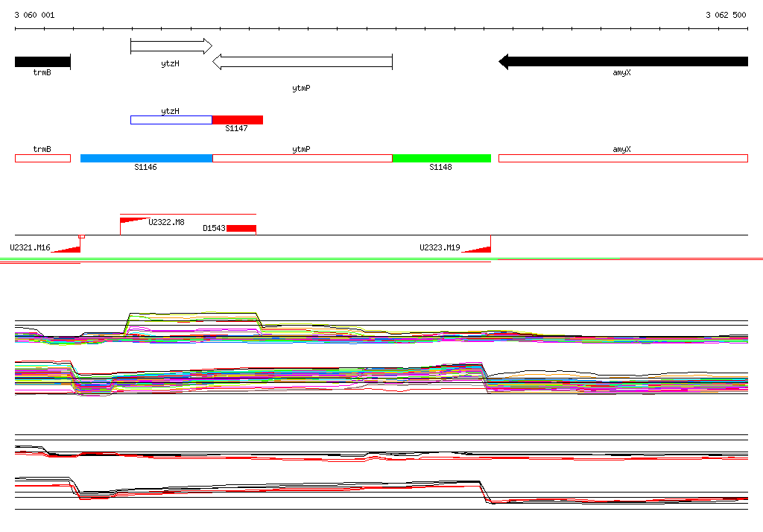763x532 pixels.
Task: Click the 3 060 001 coordinate label
Action: pos(34,15)
